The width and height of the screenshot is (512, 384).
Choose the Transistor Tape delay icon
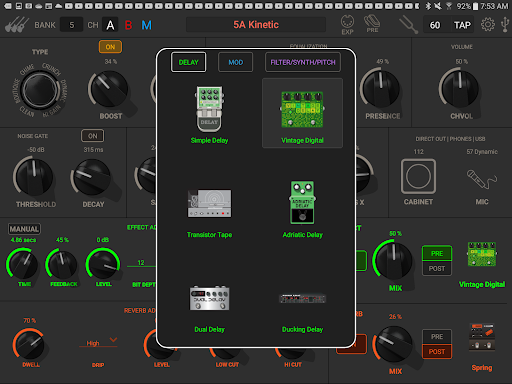point(209,203)
